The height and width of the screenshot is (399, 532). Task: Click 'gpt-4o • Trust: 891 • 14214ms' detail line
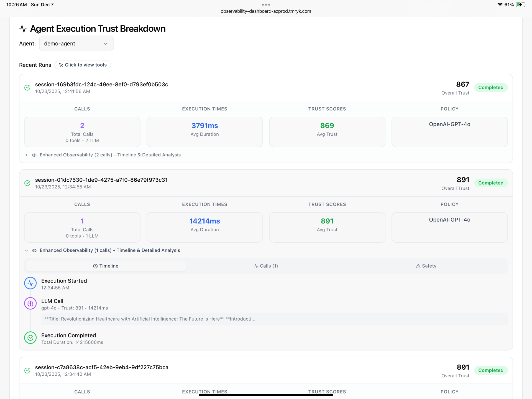coord(75,308)
